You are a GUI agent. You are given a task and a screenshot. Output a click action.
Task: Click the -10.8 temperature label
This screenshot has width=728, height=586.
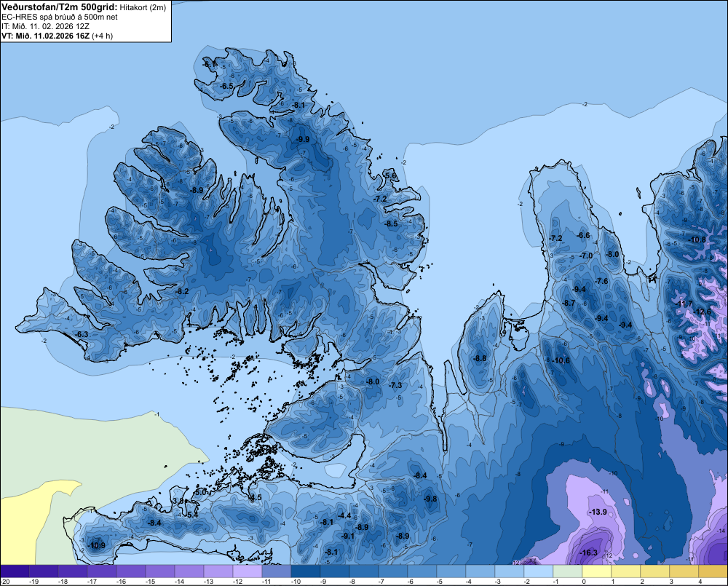coord(697,239)
